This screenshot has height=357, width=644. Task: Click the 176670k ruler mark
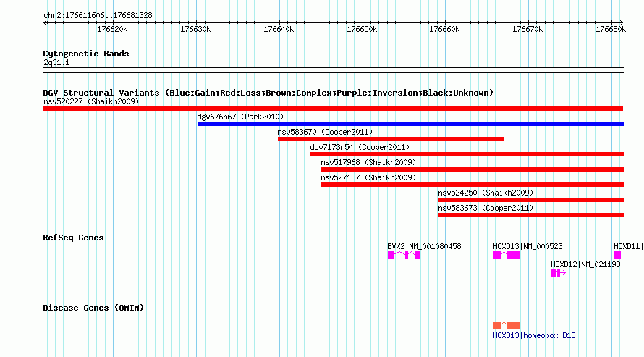(x=528, y=30)
